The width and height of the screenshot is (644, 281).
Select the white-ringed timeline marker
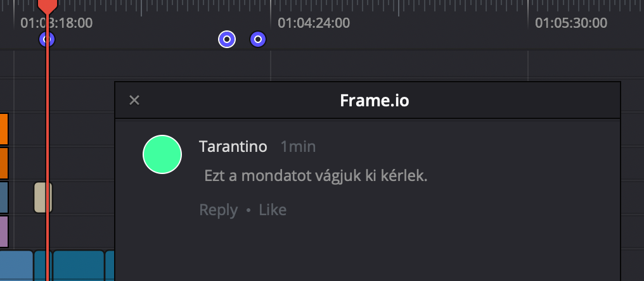[227, 40]
